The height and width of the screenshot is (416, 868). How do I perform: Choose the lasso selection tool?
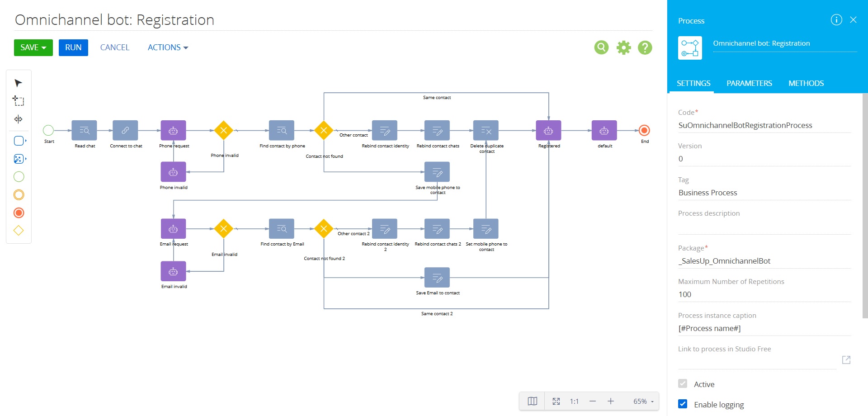[x=18, y=101]
